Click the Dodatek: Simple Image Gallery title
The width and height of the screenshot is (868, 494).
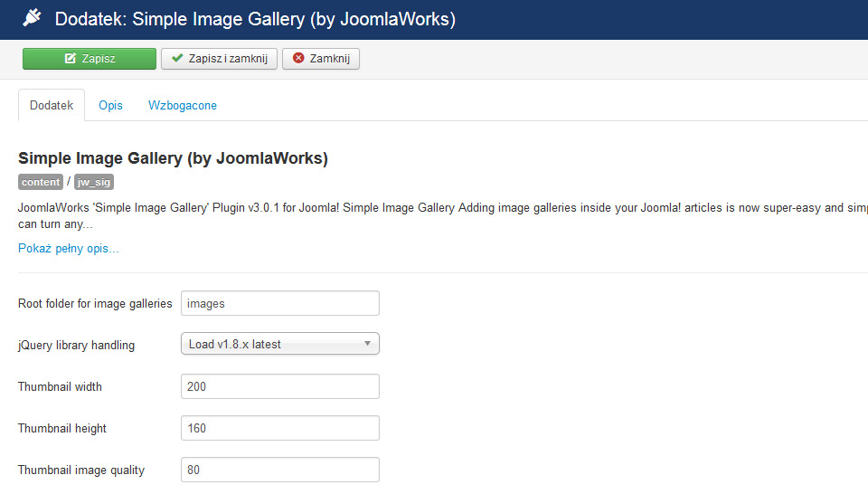click(x=255, y=19)
